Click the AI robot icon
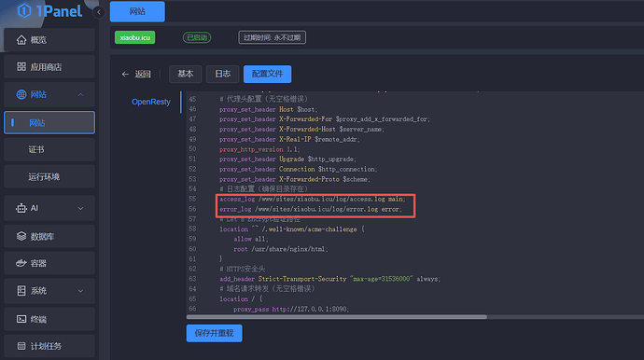The height and width of the screenshot is (360, 644). pos(21,208)
